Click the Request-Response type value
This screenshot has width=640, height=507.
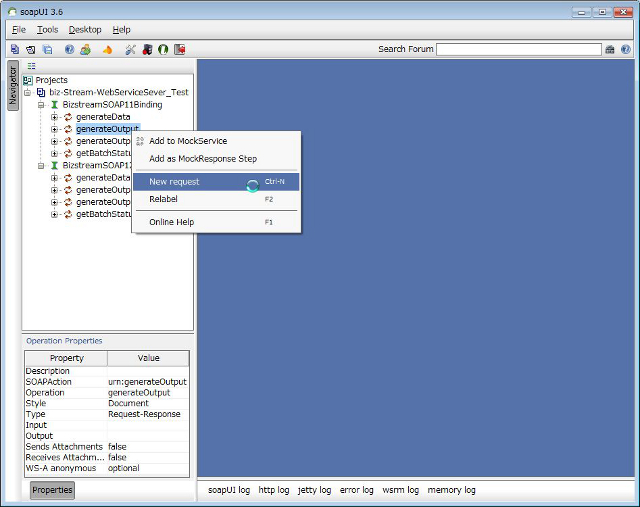(x=144, y=414)
